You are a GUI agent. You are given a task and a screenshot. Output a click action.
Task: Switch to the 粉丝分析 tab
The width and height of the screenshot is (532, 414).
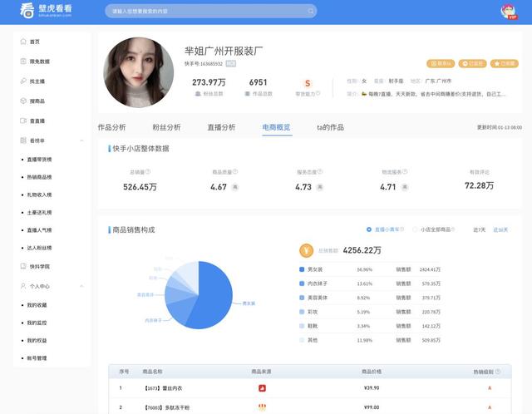click(166, 127)
